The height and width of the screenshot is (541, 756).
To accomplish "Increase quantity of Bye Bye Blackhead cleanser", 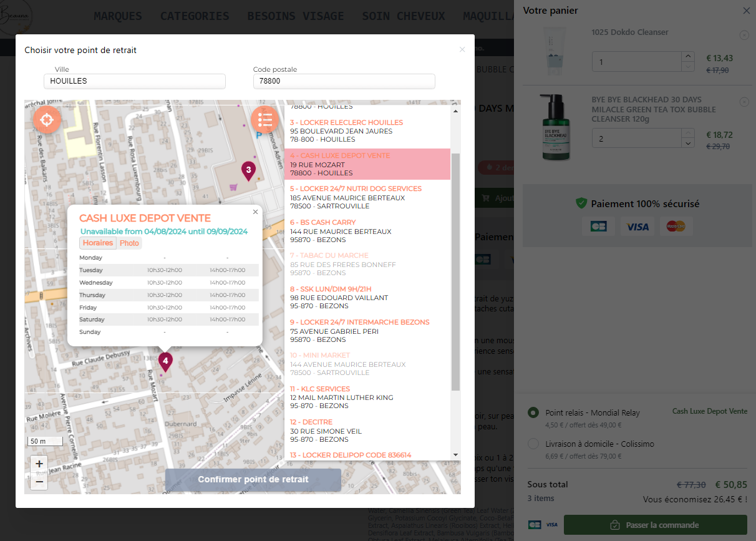I will (687, 134).
